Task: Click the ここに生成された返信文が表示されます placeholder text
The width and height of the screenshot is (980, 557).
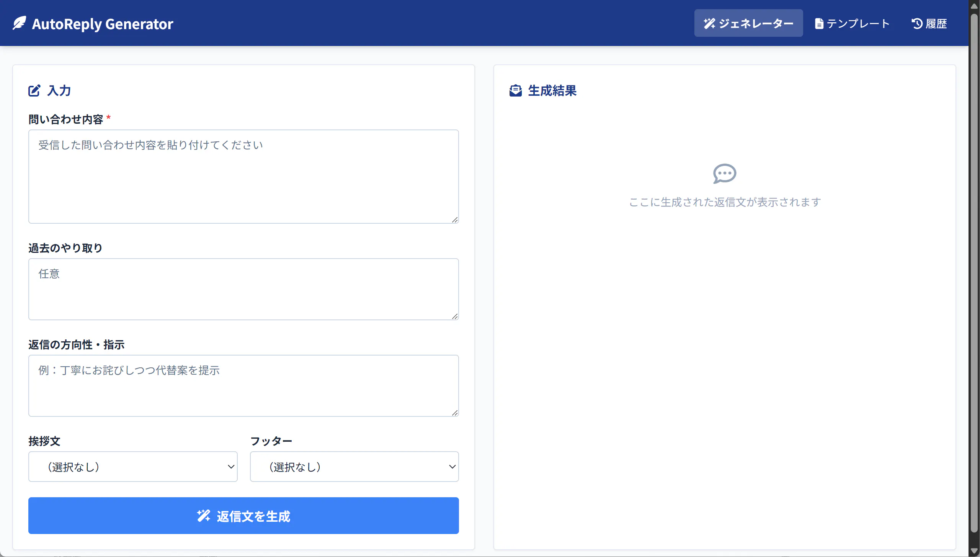Action: pyautogui.click(x=725, y=202)
